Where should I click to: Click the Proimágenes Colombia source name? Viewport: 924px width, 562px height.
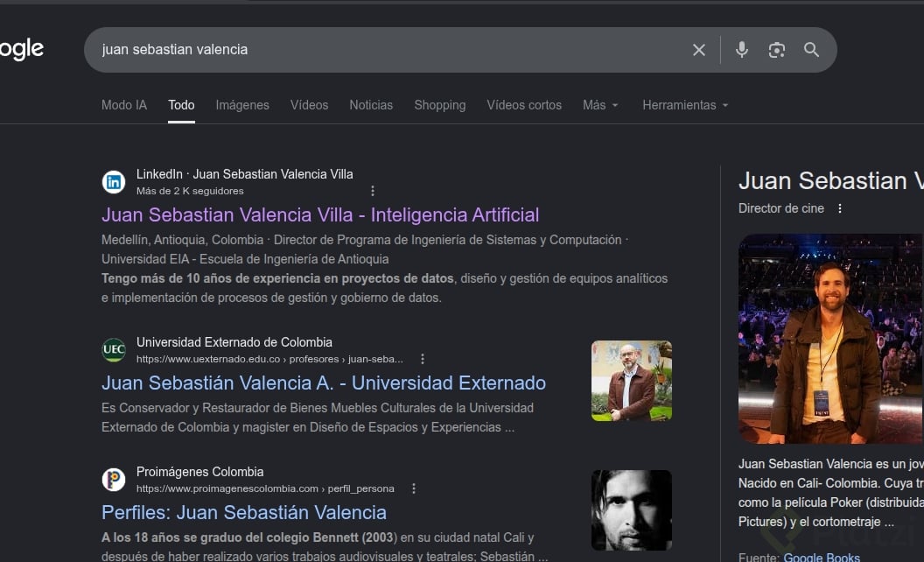199,472
